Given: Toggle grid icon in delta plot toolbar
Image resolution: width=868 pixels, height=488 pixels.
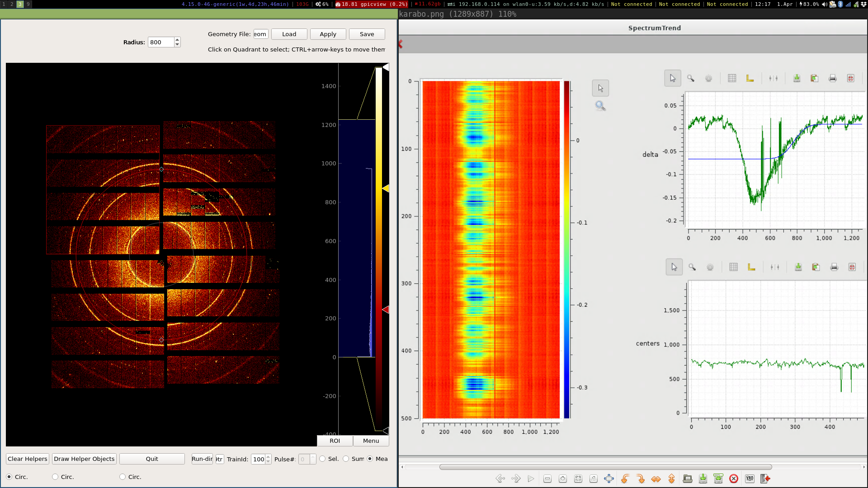Looking at the screenshot, I should point(732,78).
